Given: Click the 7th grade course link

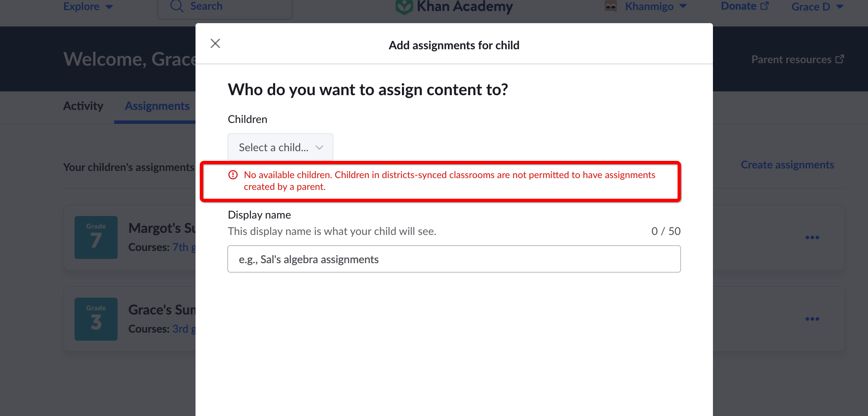Looking at the screenshot, I should click(x=184, y=247).
